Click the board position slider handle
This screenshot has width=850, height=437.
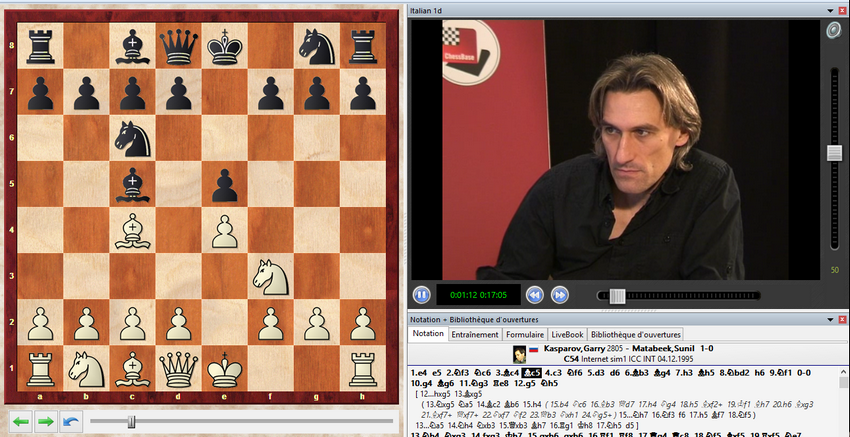[131, 422]
